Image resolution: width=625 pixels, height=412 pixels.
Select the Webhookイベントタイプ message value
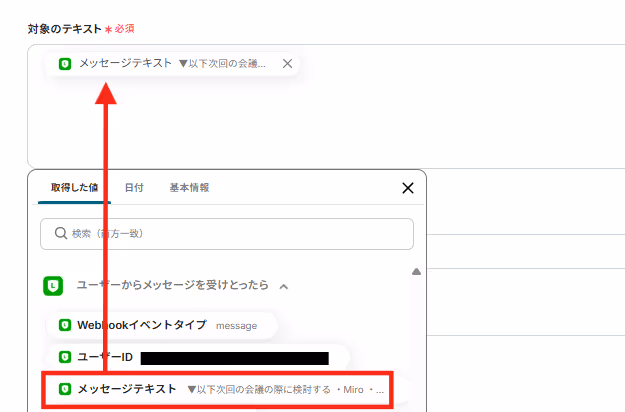pyautogui.click(x=162, y=326)
